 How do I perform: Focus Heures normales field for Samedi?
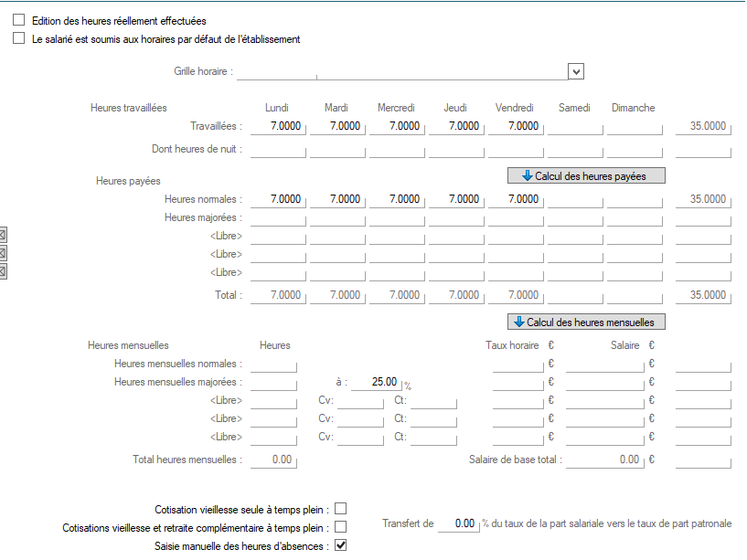coord(575,199)
